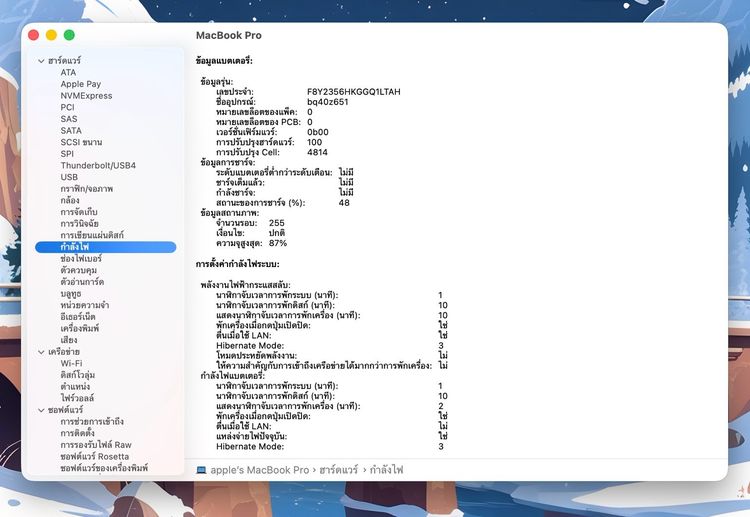
Task: Open เครื่องพิมพ์ in the sidebar
Action: (x=80, y=329)
